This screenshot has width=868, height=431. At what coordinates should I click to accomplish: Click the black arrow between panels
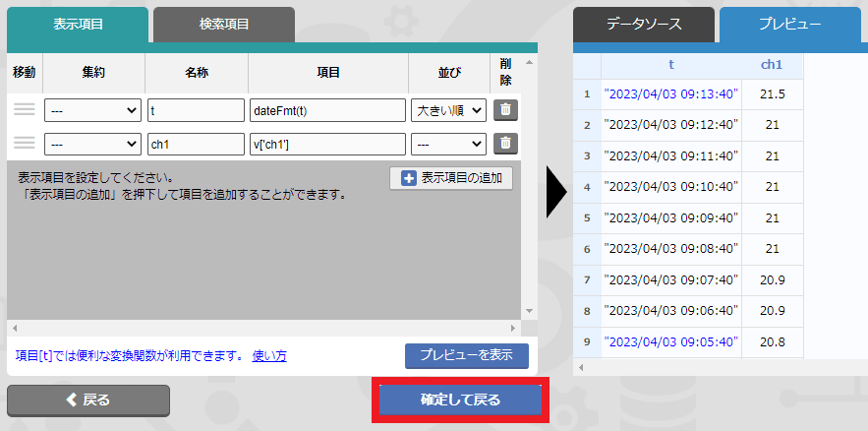[556, 191]
